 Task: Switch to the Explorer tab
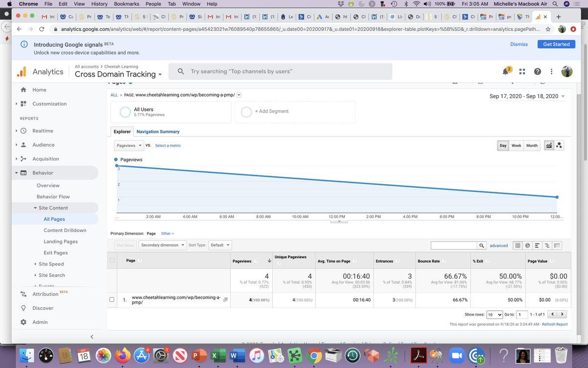click(122, 131)
